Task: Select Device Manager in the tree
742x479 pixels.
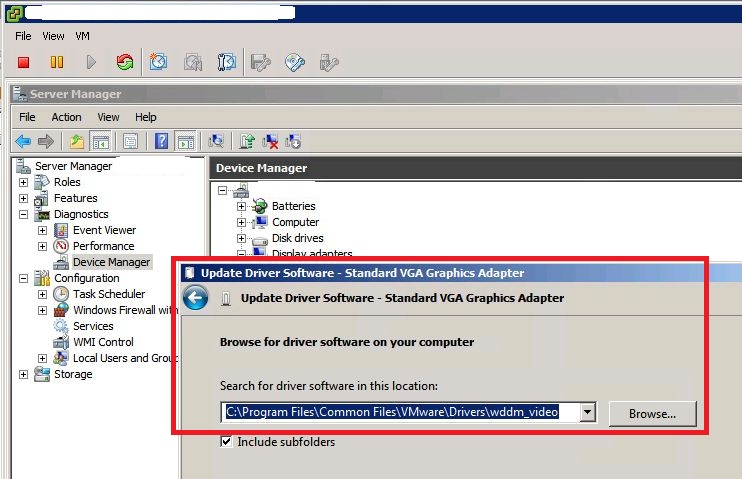Action: tap(111, 262)
